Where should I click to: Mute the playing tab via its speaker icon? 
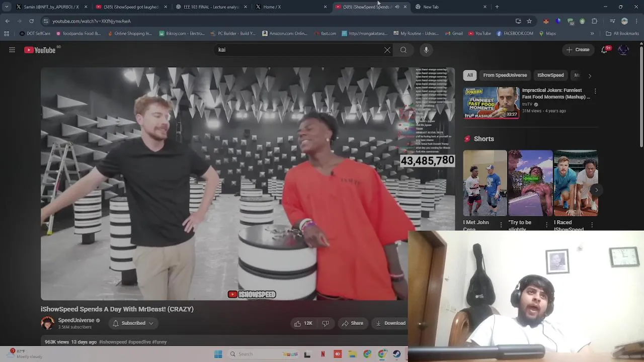coord(397,7)
